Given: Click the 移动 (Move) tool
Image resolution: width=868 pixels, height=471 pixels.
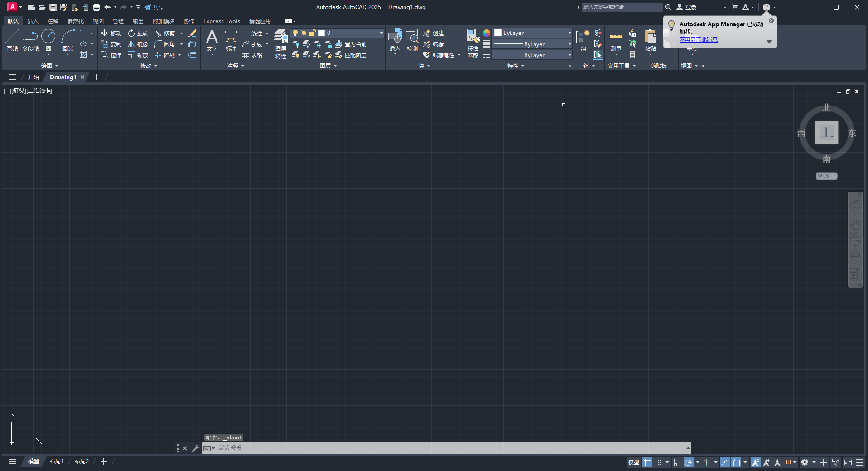Looking at the screenshot, I should click(x=111, y=33).
